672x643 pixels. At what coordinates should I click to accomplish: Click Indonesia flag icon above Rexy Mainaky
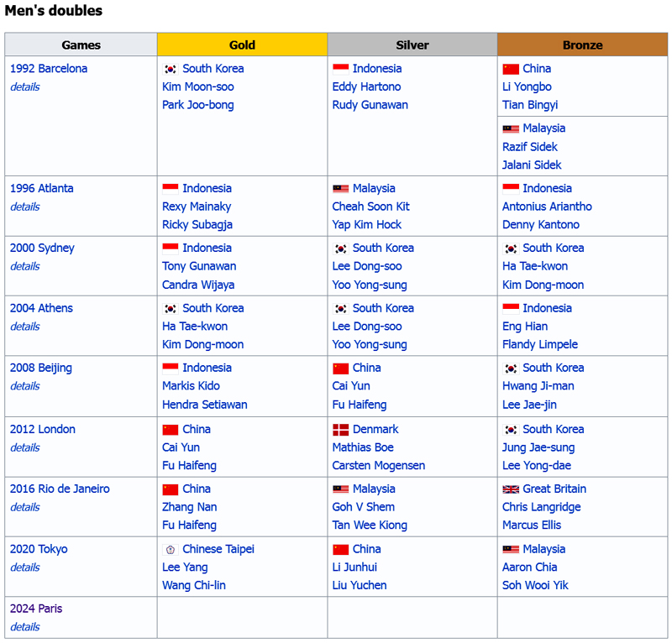point(171,189)
